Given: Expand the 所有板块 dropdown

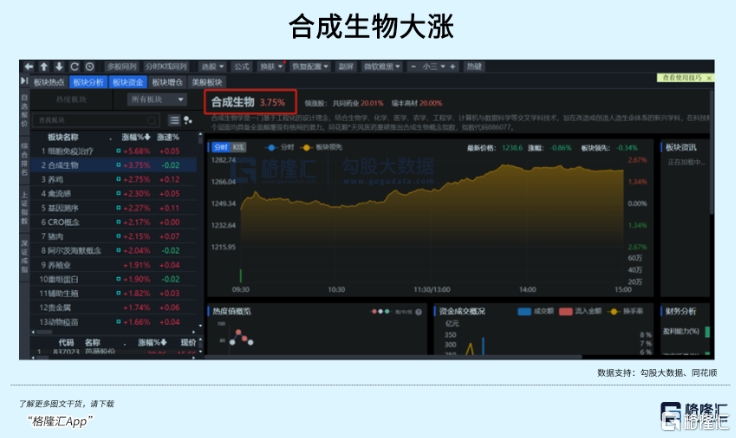Looking at the screenshot, I should click(157, 100).
